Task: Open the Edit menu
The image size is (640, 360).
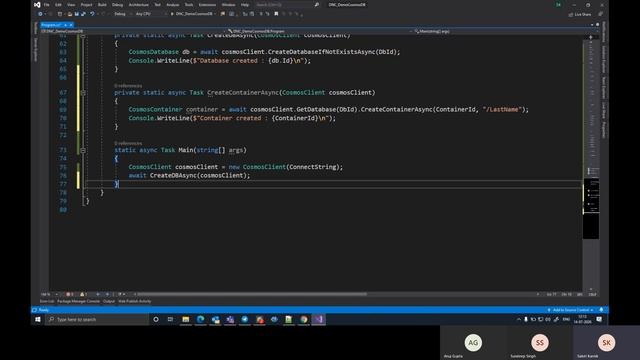Action: [x=58, y=5]
